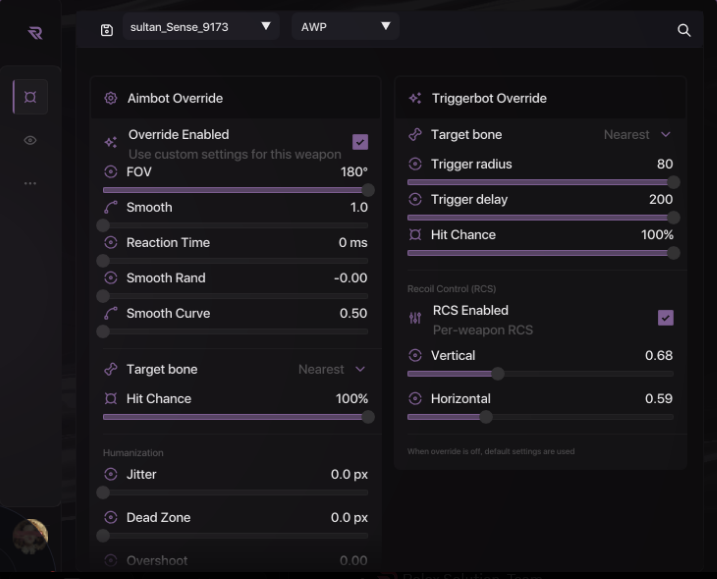Expand triggerbot Target bone Nearest dropdown

pyautogui.click(x=637, y=134)
